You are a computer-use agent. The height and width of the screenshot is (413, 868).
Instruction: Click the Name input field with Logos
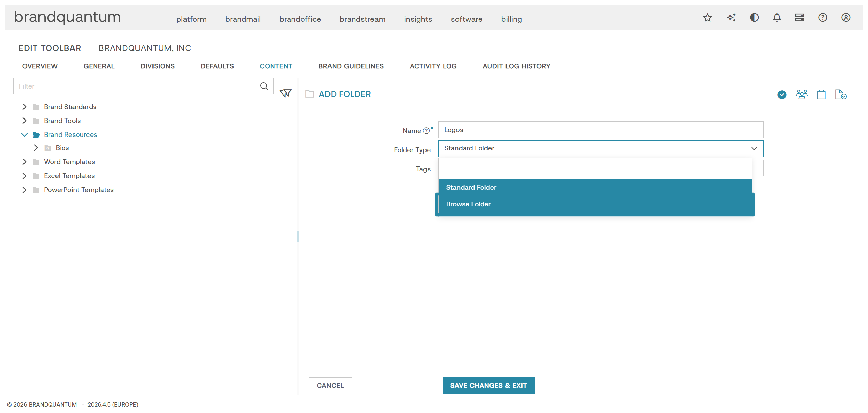click(x=601, y=130)
